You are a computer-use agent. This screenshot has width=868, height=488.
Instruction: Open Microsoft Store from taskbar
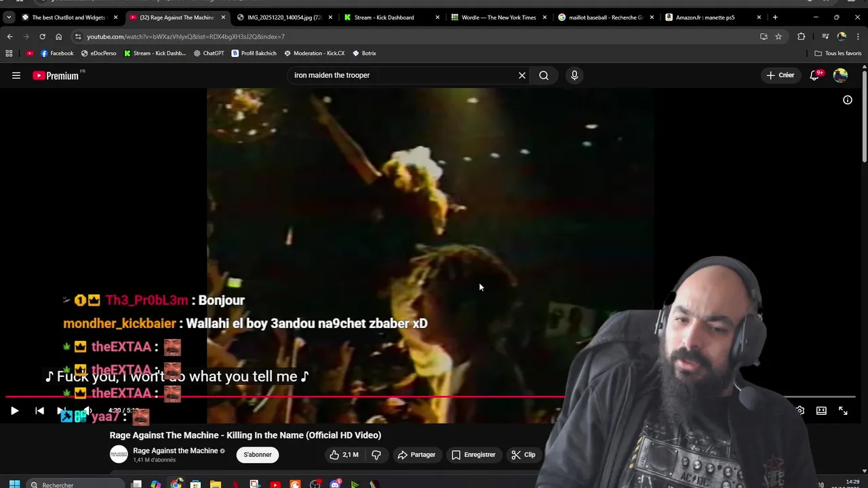(195, 484)
